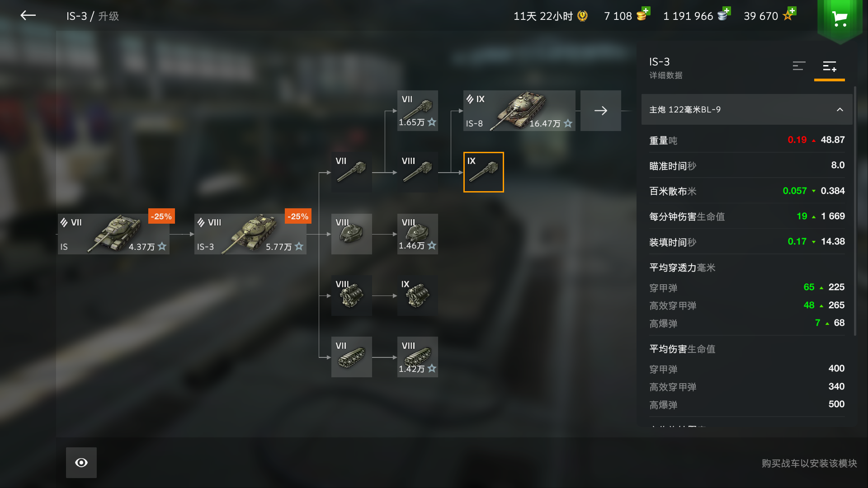Select the tier IX gun module
This screenshot has height=488, width=868.
click(x=483, y=172)
